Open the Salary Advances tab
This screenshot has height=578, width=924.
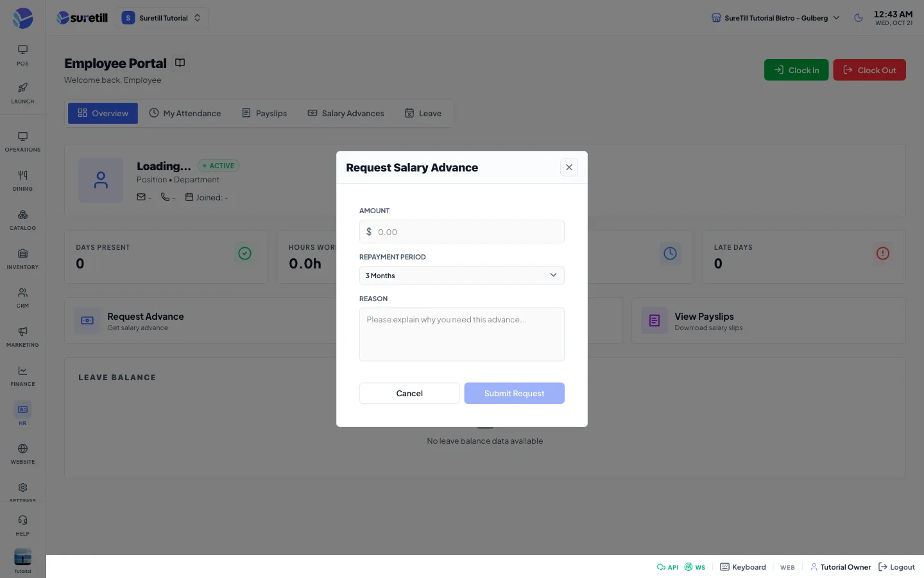click(x=346, y=113)
